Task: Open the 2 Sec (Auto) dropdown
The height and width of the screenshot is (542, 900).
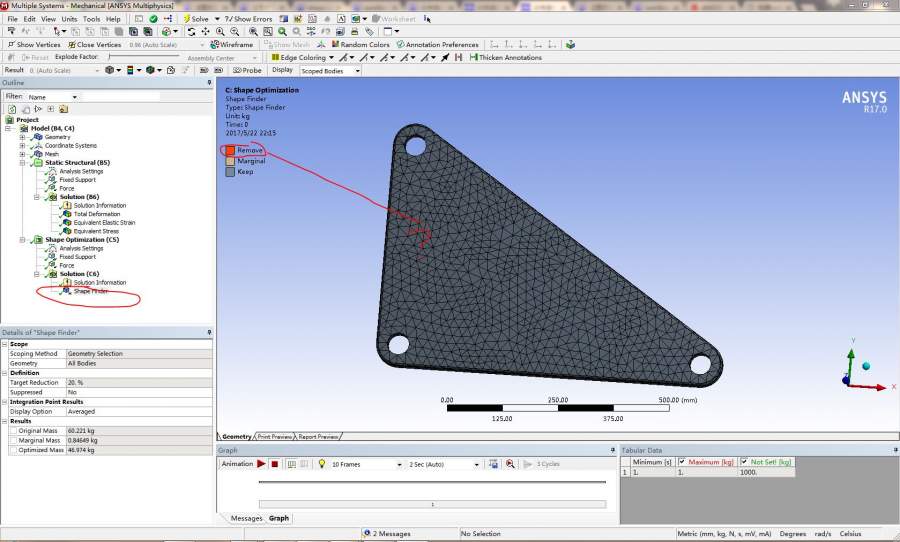Action: click(476, 464)
